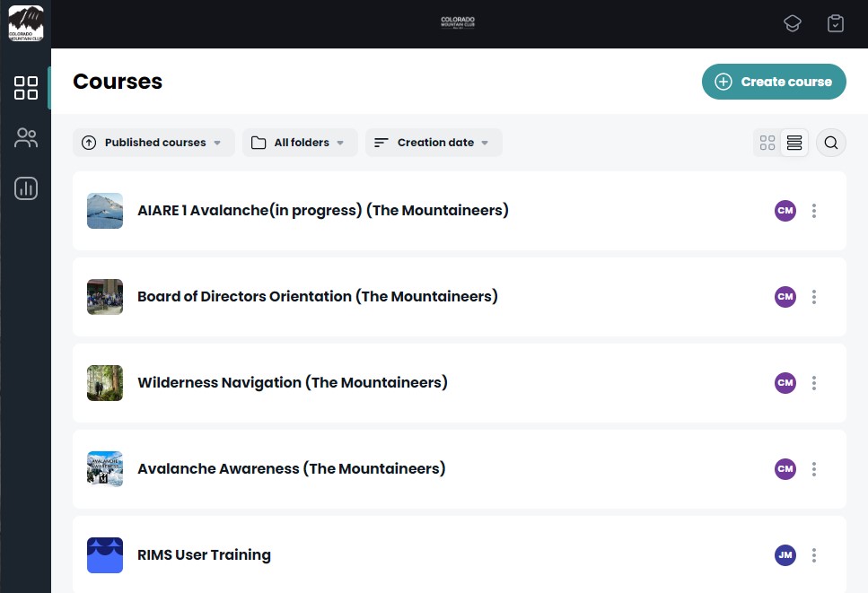This screenshot has width=868, height=593.
Task: Click the JM author avatar on RIMS course
Action: click(785, 555)
